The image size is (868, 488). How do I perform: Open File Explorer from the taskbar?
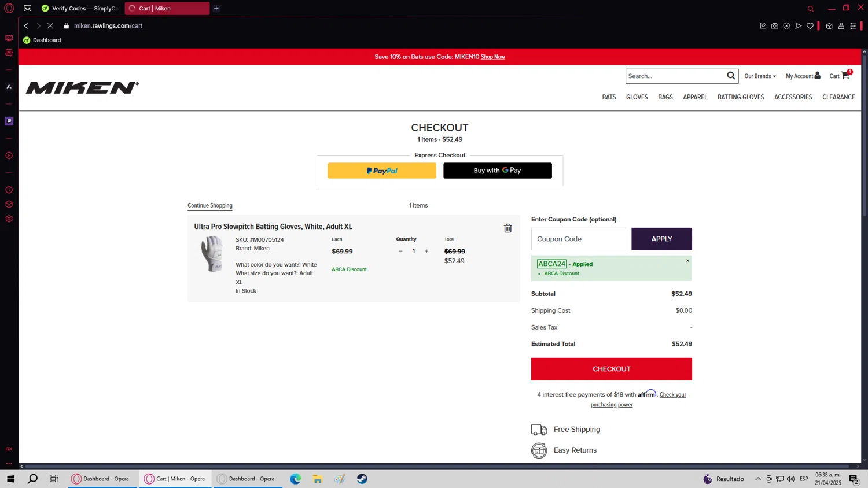point(318,479)
